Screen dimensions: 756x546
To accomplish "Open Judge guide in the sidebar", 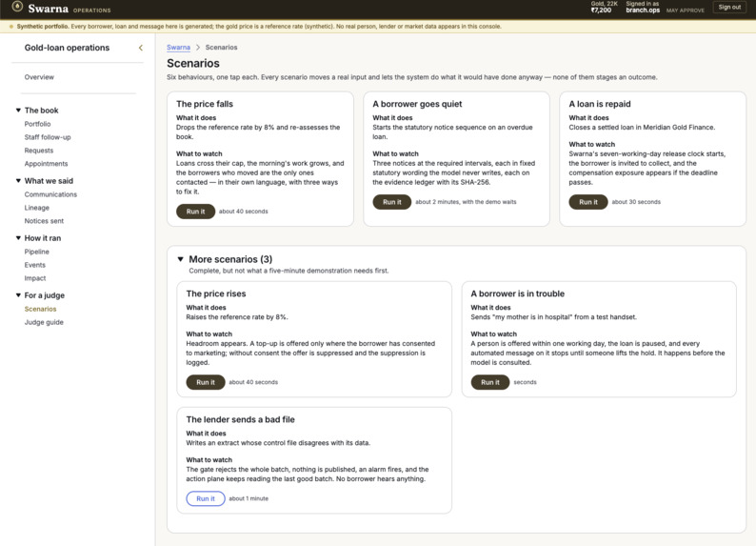I will tap(44, 322).
